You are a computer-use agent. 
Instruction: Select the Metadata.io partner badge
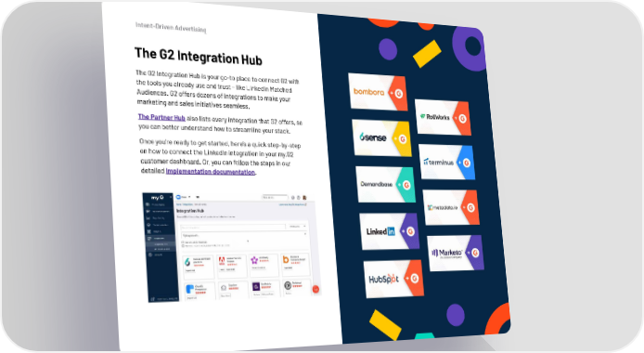click(451, 207)
